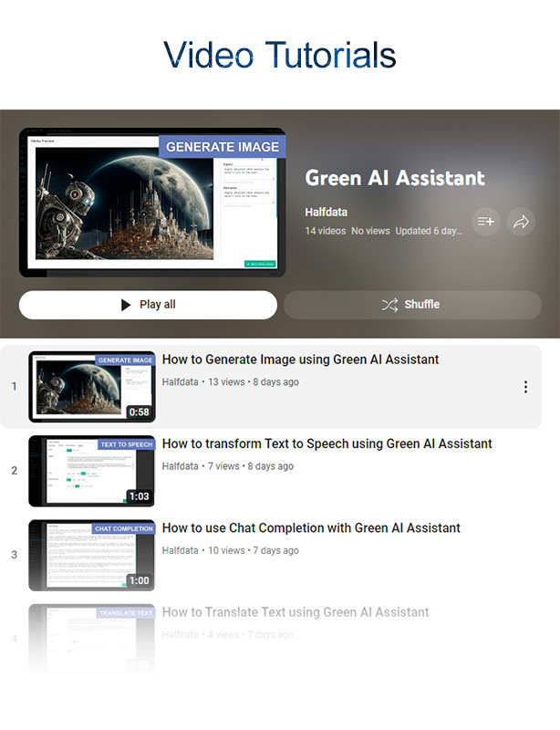Click the Play all button
The width and height of the screenshot is (560, 730).
tap(148, 305)
